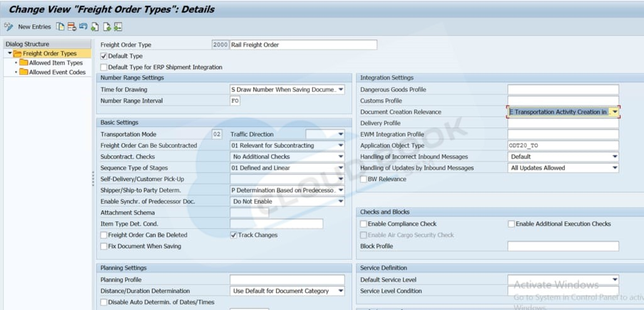This screenshot has width=644, height=310.
Task: Click the Copy As icon
Action: (x=60, y=27)
